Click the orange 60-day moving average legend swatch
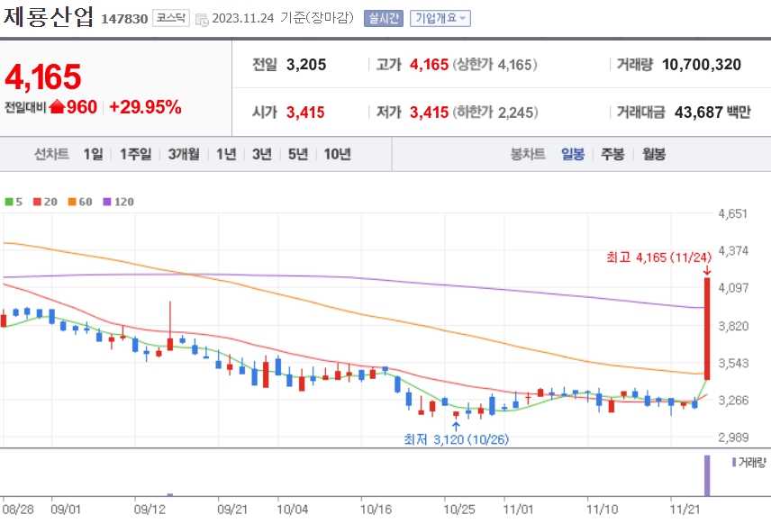771x532 pixels. (72, 202)
